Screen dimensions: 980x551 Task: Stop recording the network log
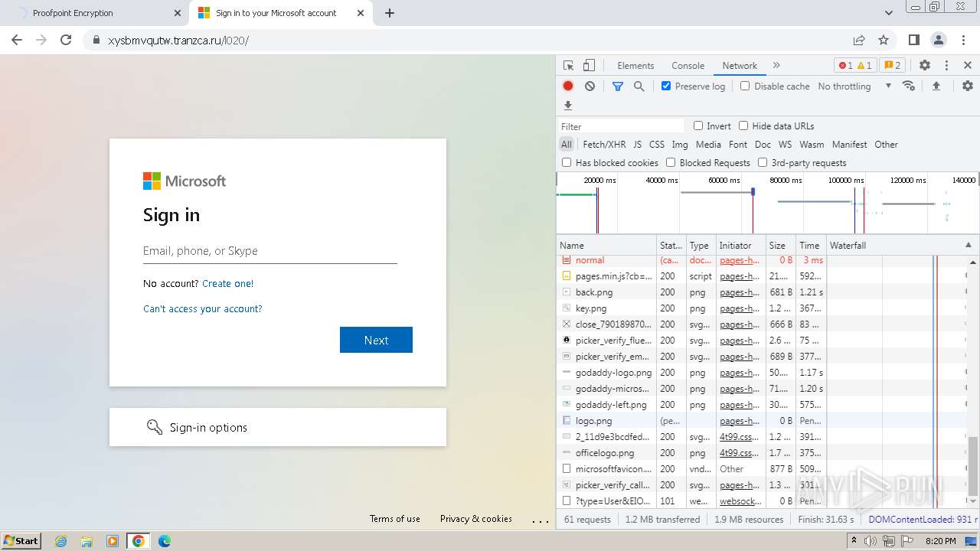[568, 86]
